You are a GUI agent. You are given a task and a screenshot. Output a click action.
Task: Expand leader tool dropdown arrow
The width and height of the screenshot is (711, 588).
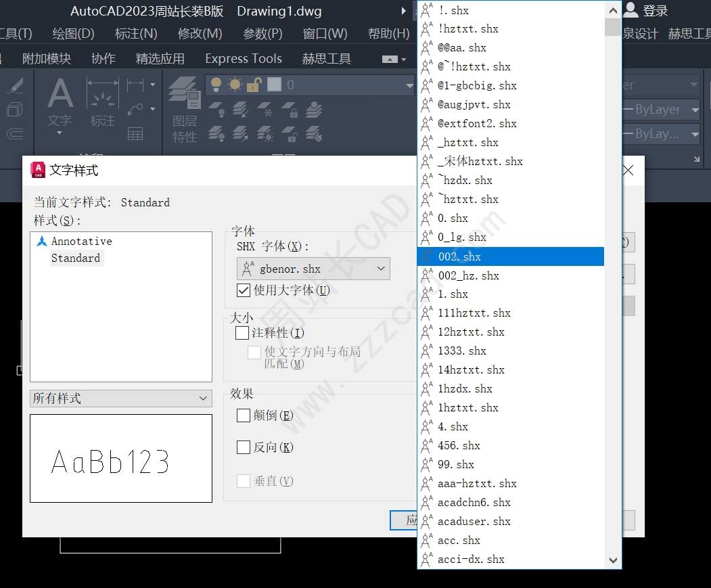click(153, 109)
